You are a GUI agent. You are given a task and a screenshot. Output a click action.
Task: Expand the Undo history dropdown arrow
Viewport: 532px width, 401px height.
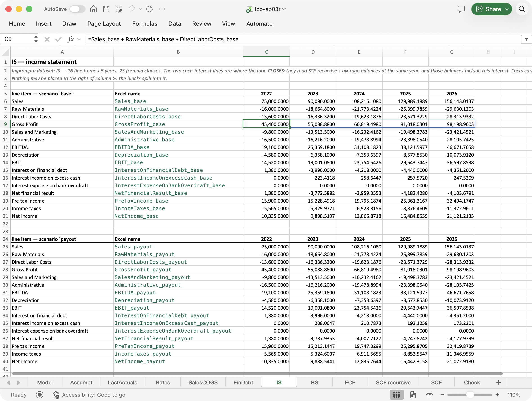140,9
